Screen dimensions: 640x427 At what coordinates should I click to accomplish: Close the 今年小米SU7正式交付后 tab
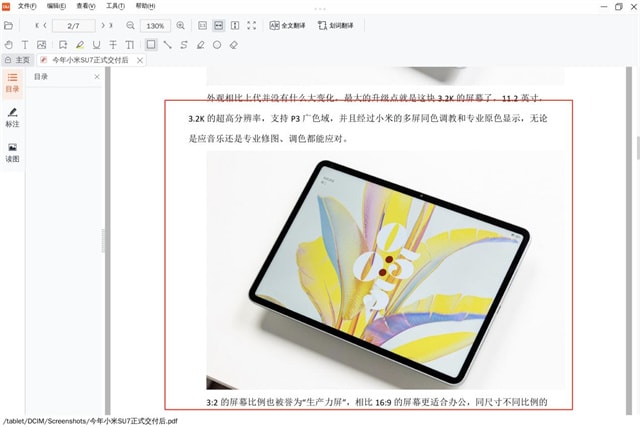click(140, 60)
